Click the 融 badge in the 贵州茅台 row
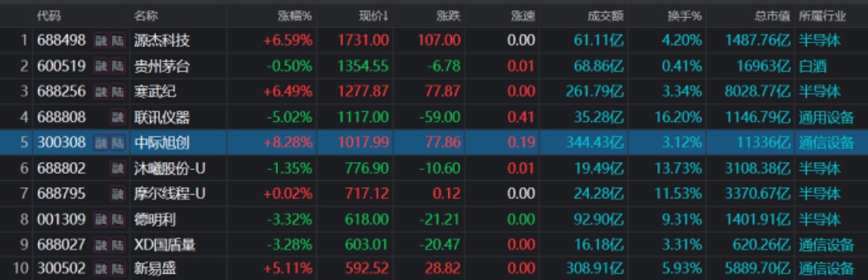Screen dimensions: 868x280 click(101, 66)
